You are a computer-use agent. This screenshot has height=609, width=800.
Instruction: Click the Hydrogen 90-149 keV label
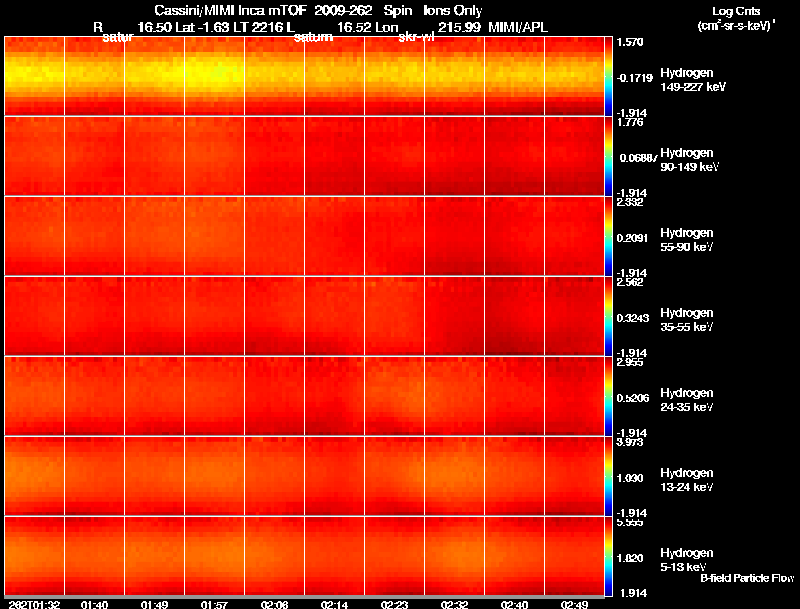pos(689,160)
